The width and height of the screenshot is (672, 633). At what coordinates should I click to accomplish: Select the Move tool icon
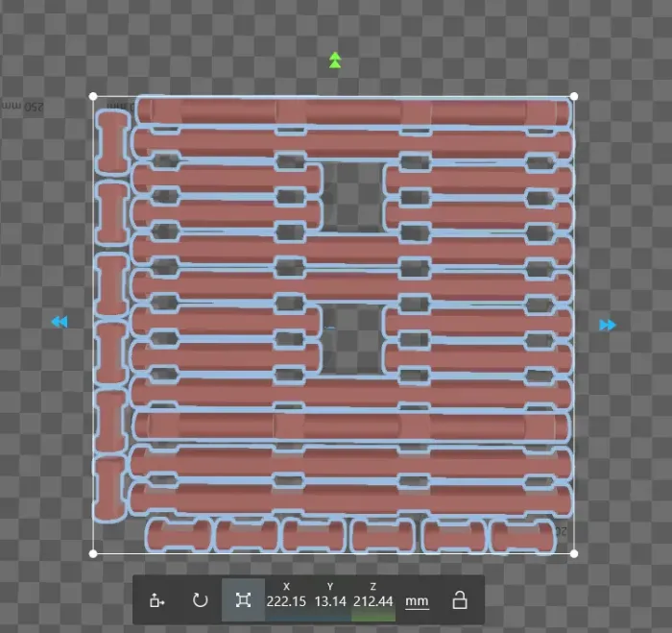pyautogui.click(x=156, y=600)
